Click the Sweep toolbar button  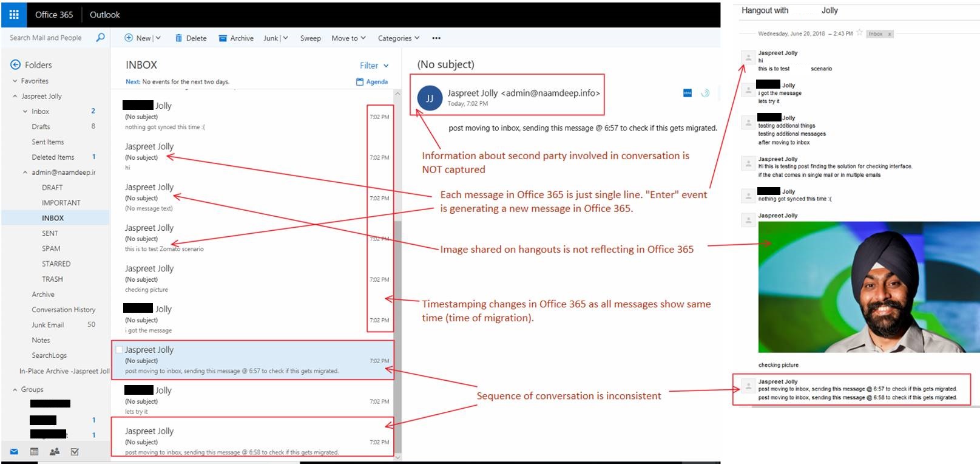[x=310, y=38]
